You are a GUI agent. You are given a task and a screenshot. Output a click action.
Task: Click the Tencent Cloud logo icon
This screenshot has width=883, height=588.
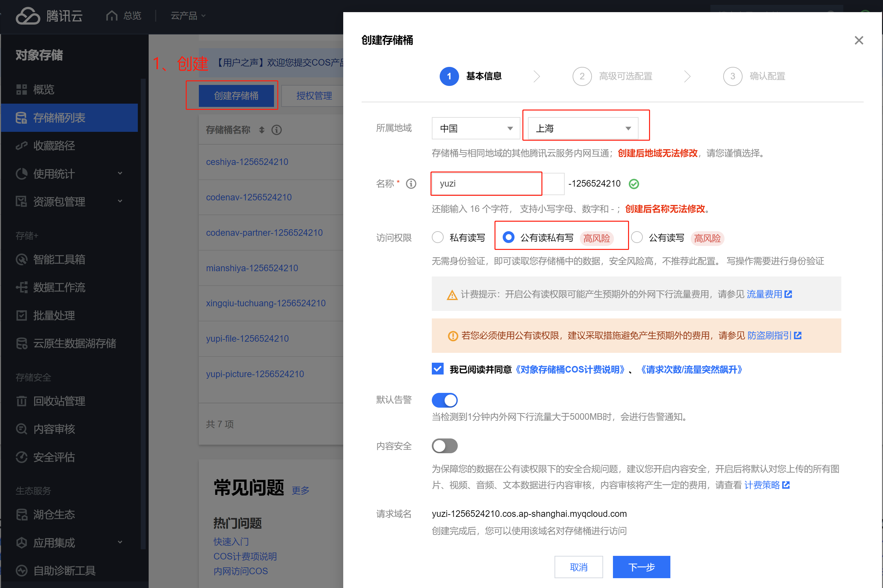tap(28, 16)
